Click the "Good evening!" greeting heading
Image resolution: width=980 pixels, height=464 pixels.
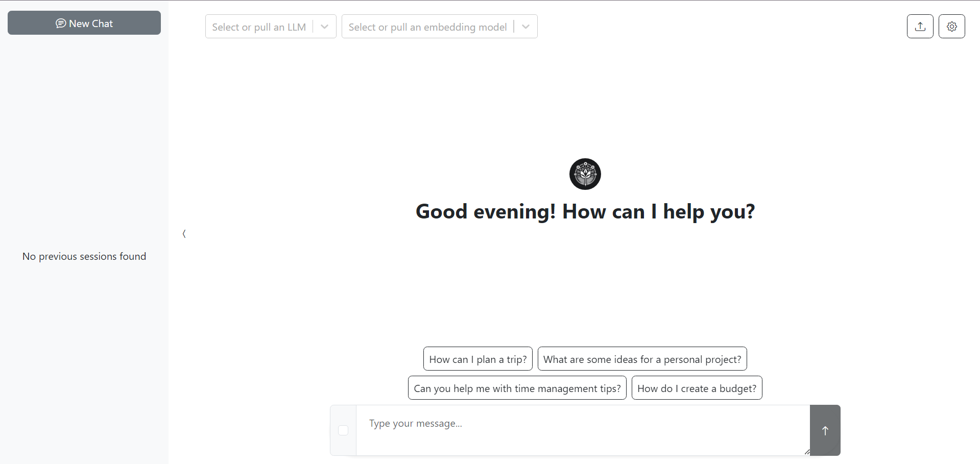[x=585, y=211]
